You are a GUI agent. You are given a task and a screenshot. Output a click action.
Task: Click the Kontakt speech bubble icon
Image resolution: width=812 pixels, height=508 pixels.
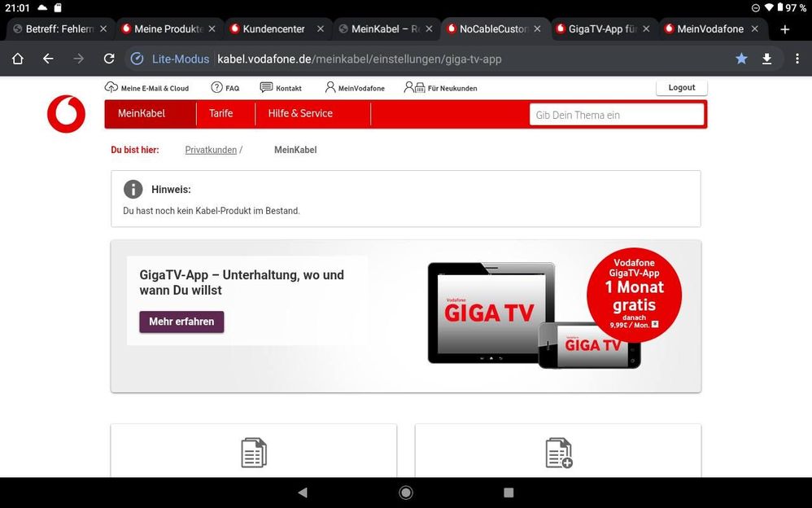266,87
